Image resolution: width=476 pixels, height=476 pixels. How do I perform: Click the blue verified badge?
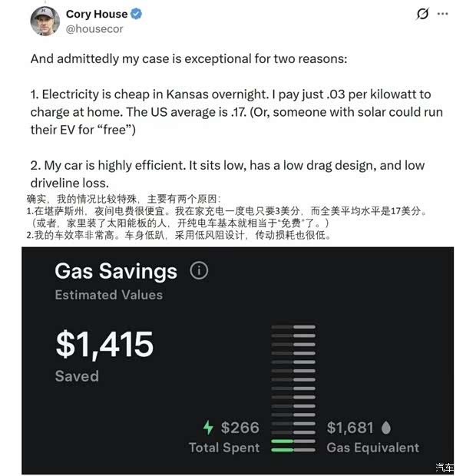tap(136, 14)
